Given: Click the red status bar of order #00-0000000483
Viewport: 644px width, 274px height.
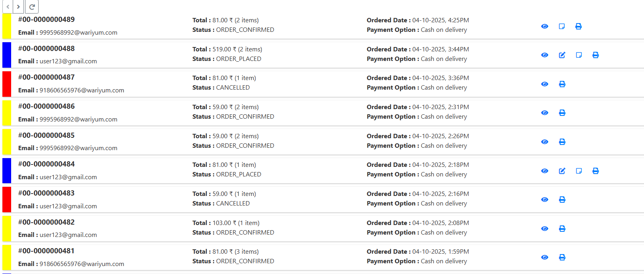Looking at the screenshot, I should (x=7, y=200).
